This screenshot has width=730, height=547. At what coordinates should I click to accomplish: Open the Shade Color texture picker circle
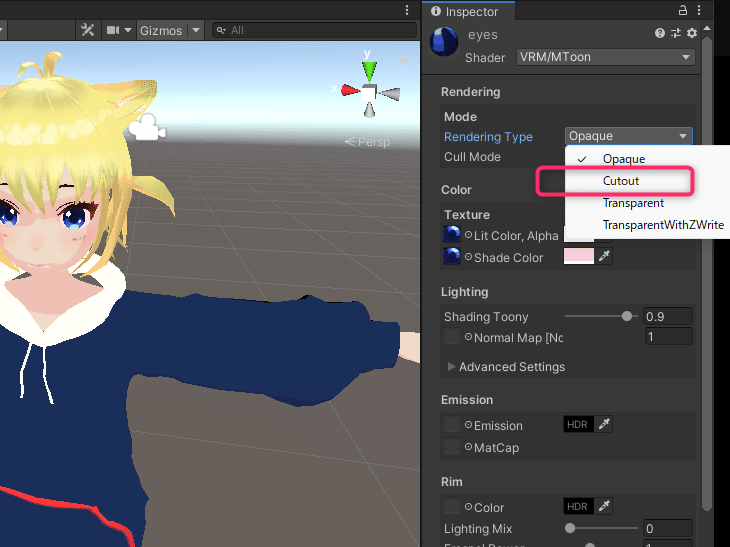click(x=468, y=257)
